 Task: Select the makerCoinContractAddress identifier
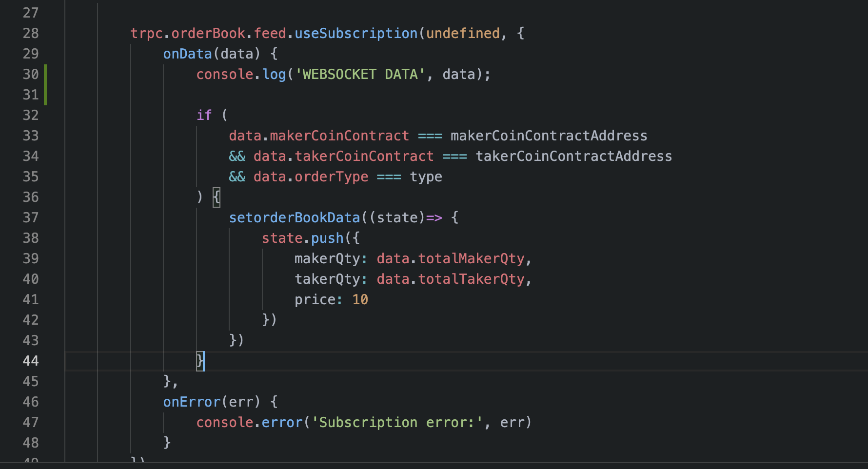pyautogui.click(x=549, y=136)
